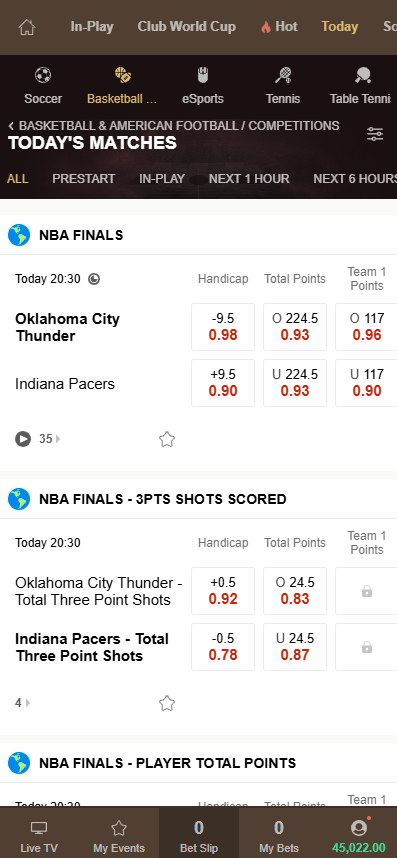
Task: Select the NEXT 1 HOUR tab
Action: (x=249, y=179)
